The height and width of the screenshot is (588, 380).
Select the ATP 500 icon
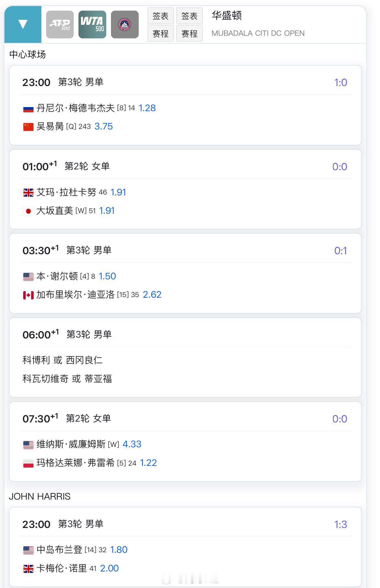60,25
